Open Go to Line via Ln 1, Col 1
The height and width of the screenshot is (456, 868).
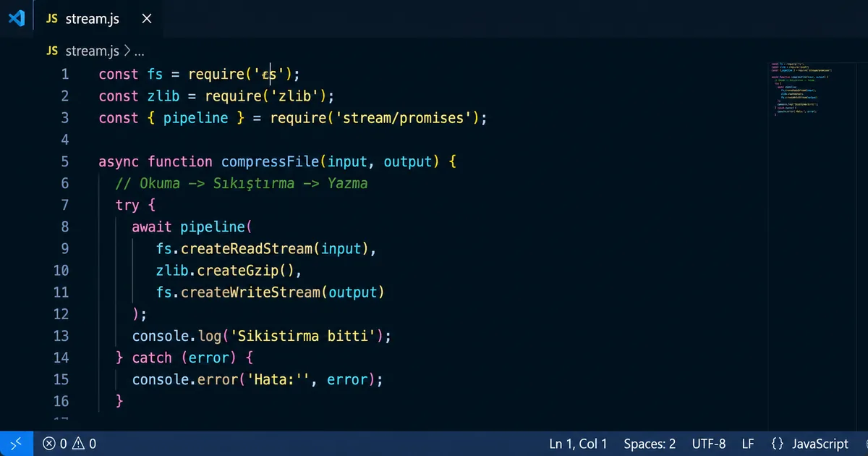tap(578, 444)
